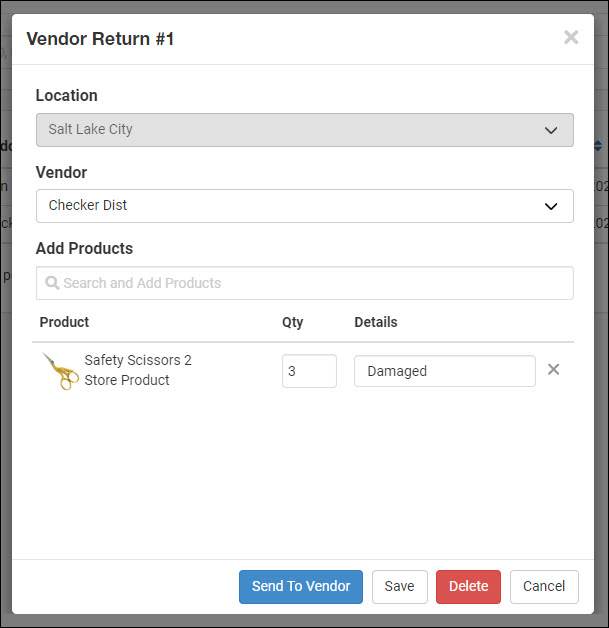Click the Add Products section label
This screenshot has width=609, height=628.
click(x=84, y=248)
